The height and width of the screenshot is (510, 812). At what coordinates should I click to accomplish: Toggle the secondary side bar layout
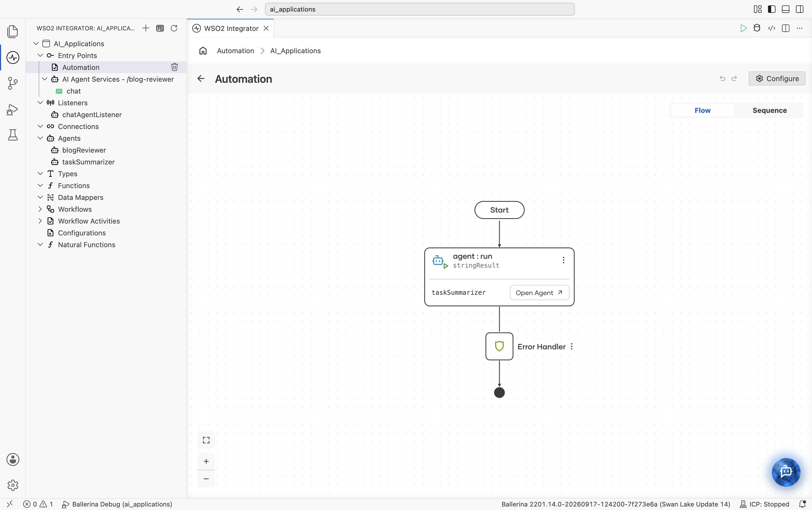(800, 9)
